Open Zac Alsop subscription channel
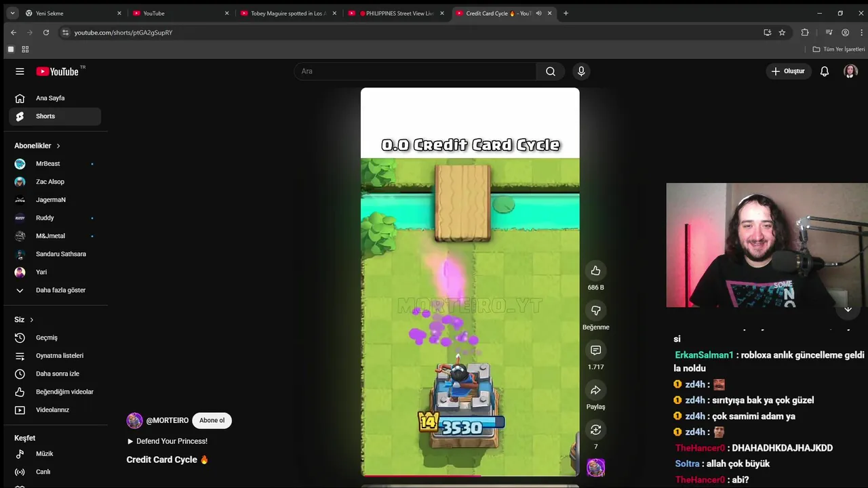Viewport: 868px width, 488px height. [55, 182]
